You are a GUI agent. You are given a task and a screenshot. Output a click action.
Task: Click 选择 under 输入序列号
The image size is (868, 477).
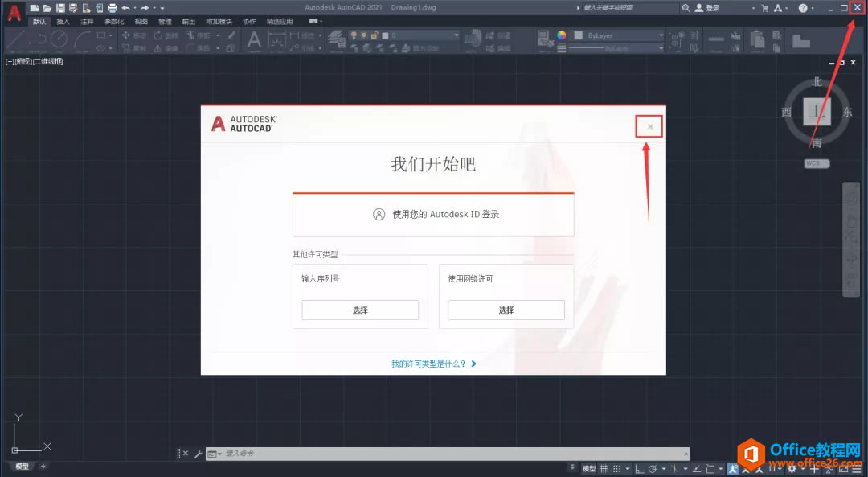click(360, 310)
